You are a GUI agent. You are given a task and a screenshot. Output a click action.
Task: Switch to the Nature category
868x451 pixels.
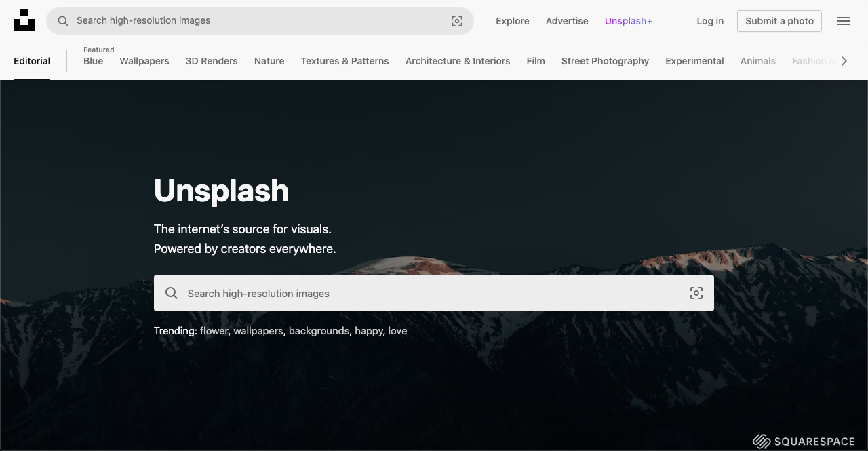(269, 61)
